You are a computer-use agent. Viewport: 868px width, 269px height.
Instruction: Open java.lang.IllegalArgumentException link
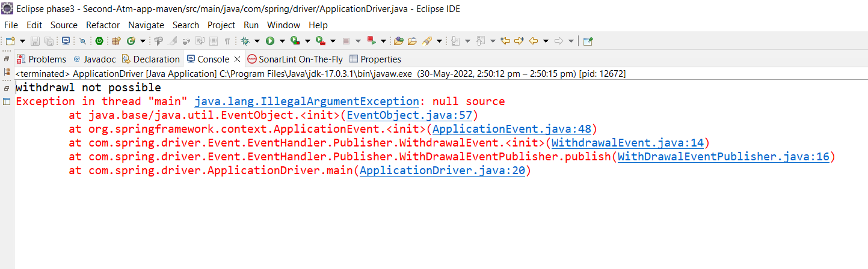click(307, 101)
